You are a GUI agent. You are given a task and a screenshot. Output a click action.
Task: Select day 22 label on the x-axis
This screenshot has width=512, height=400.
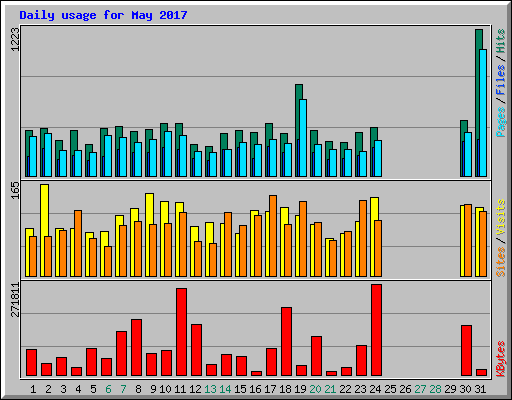(x=345, y=389)
